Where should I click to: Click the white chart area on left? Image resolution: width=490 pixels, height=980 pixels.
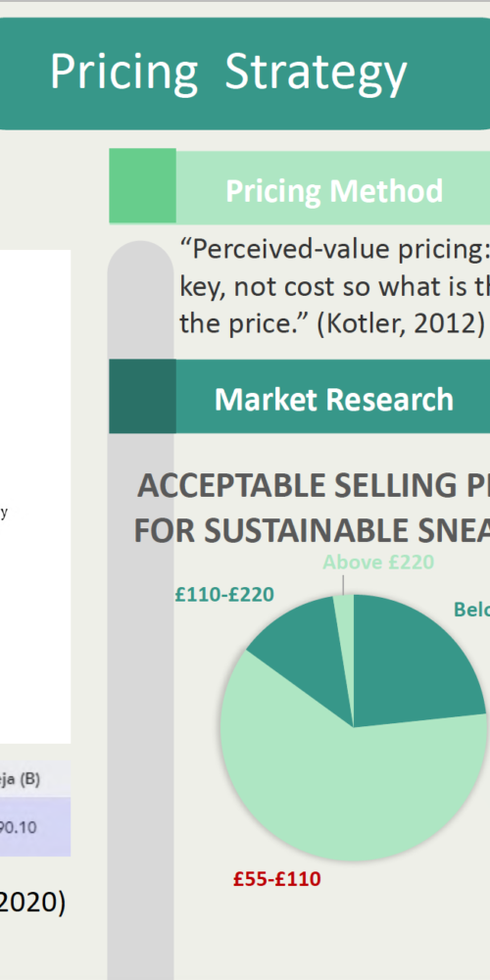[35, 497]
